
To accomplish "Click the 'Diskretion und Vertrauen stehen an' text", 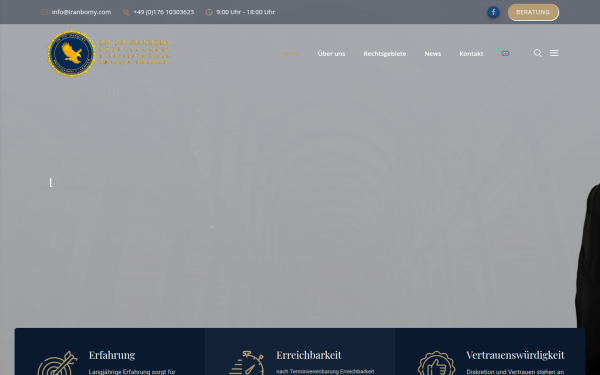I will tap(515, 372).
